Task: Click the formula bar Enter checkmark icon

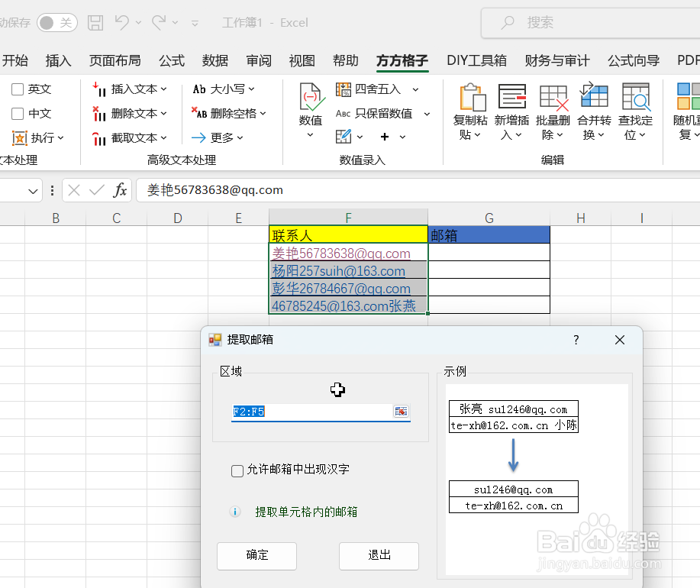Action: click(96, 191)
